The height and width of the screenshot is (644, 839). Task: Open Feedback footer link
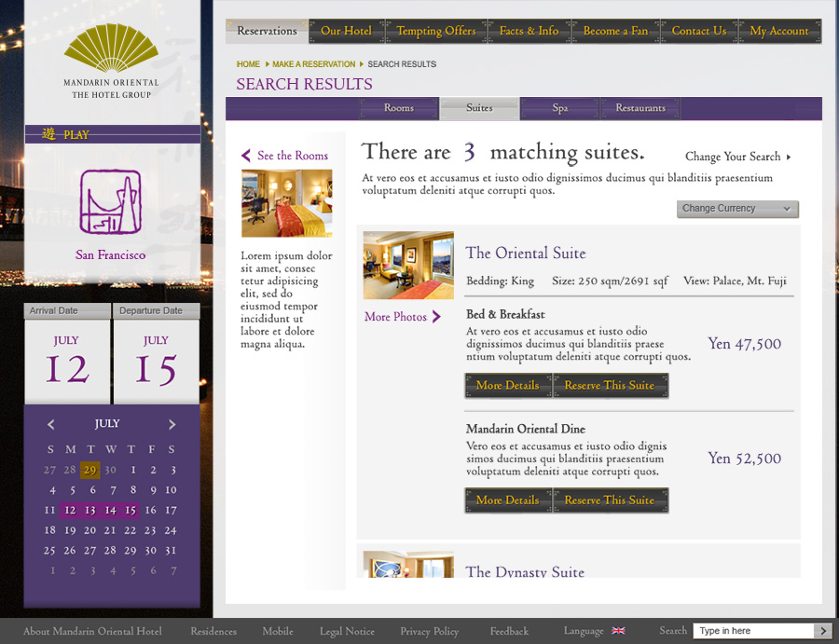[x=509, y=631]
